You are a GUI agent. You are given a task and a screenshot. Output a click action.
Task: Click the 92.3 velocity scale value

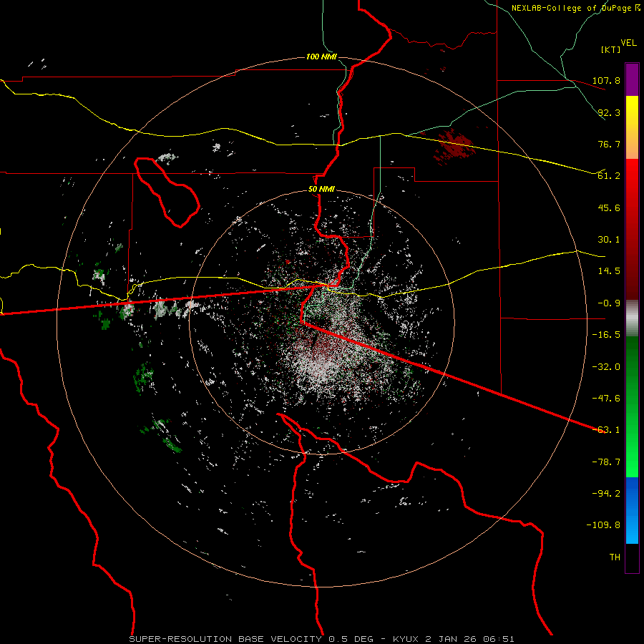609,112
